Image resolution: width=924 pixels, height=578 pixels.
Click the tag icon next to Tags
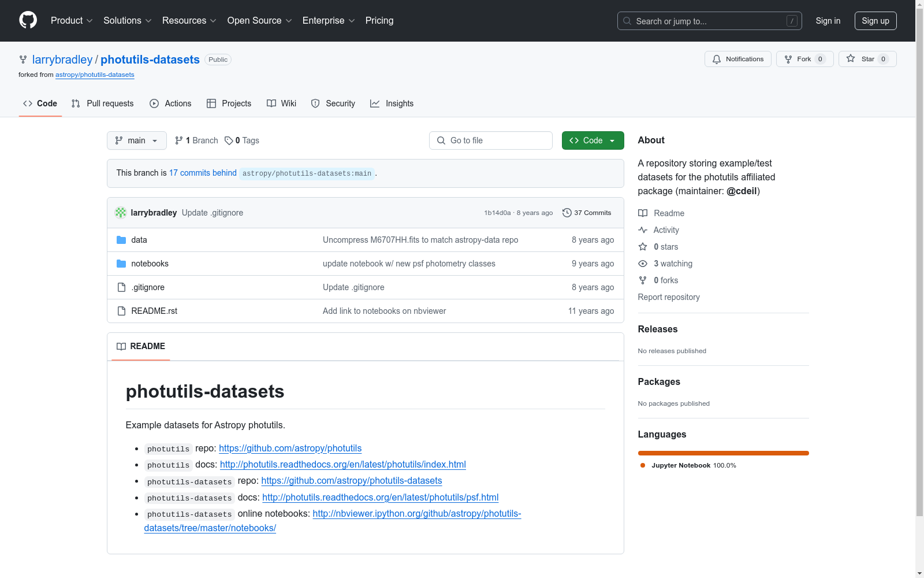pyautogui.click(x=229, y=140)
